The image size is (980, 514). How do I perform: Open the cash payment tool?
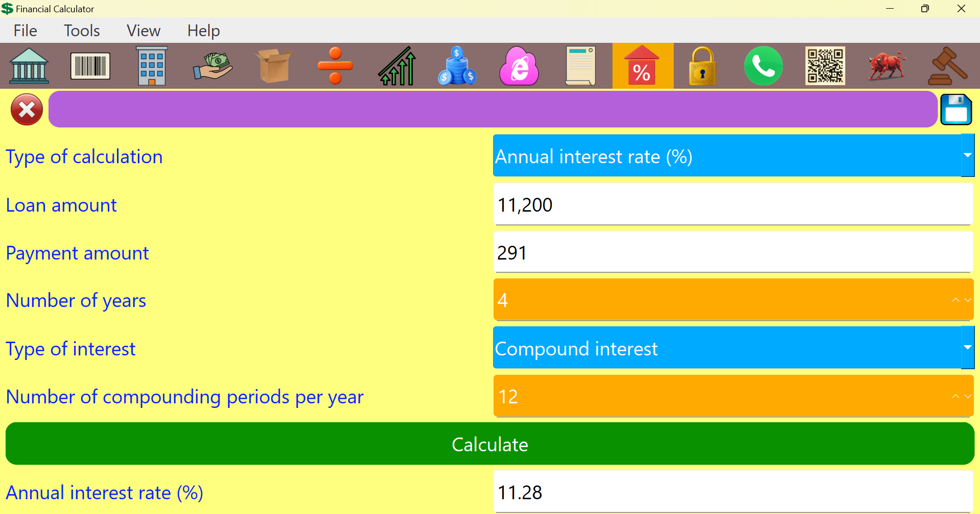coord(213,66)
